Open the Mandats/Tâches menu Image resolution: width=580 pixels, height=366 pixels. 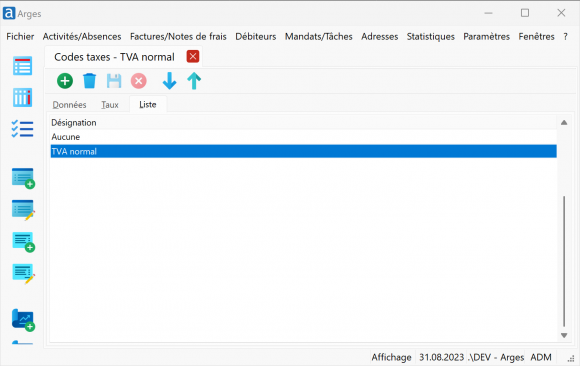pyautogui.click(x=318, y=36)
